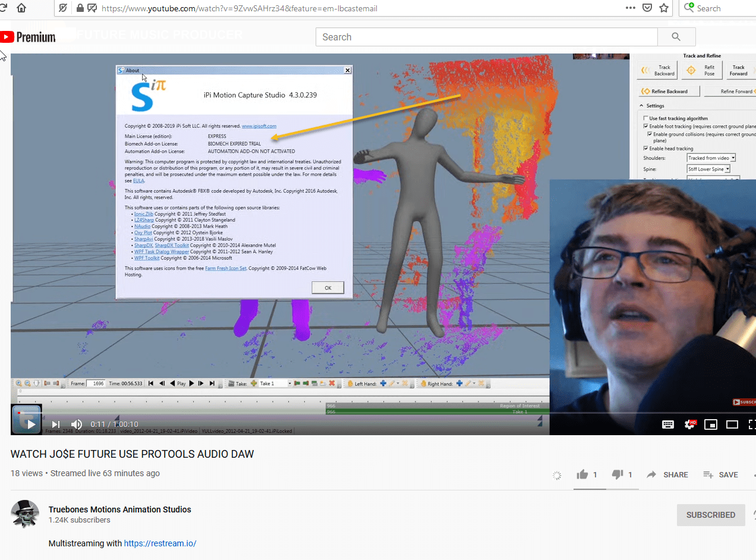Screen dimensions: 756x560
Task: Play backward in iPi transport
Action: [172, 383]
